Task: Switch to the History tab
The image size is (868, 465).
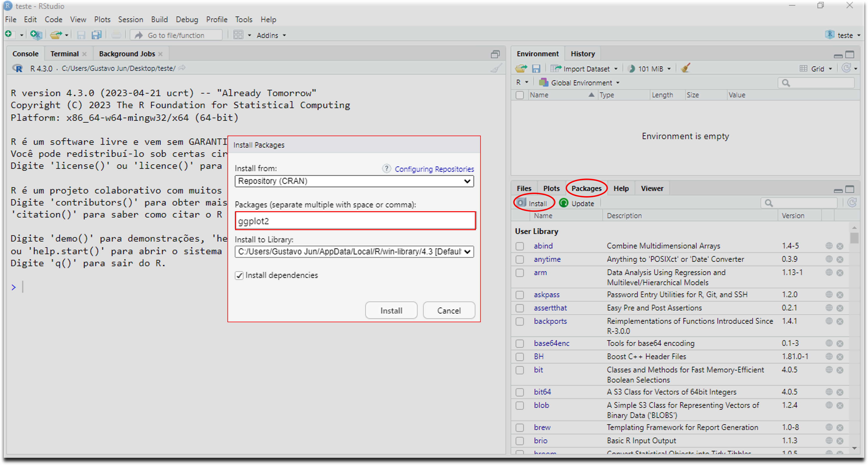Action: click(x=583, y=54)
